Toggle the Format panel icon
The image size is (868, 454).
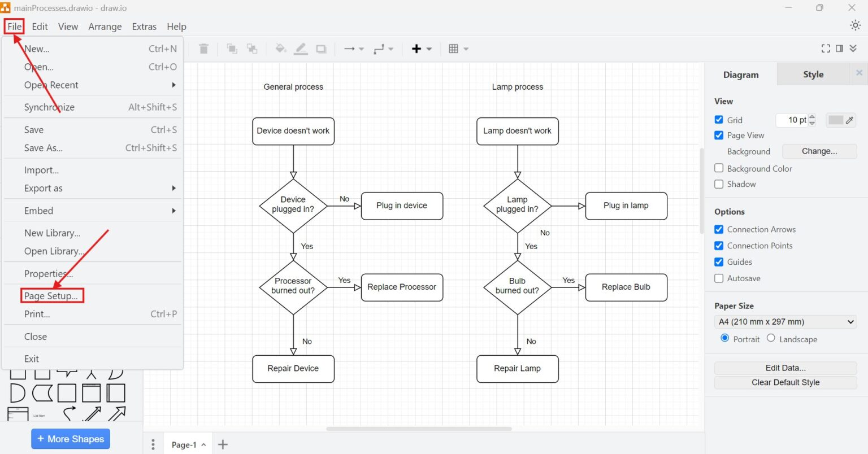[x=840, y=48]
